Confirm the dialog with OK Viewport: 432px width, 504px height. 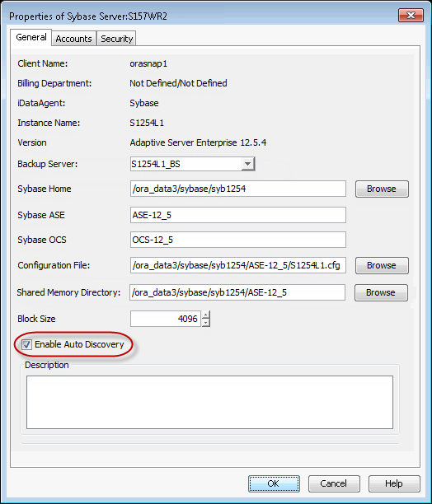[x=274, y=483]
